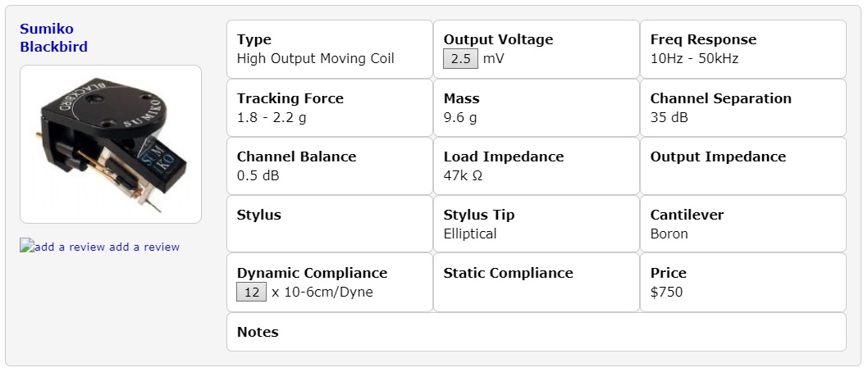Click the Sumiko cartridge product photo
Screen dimensions: 868x372
111,144
